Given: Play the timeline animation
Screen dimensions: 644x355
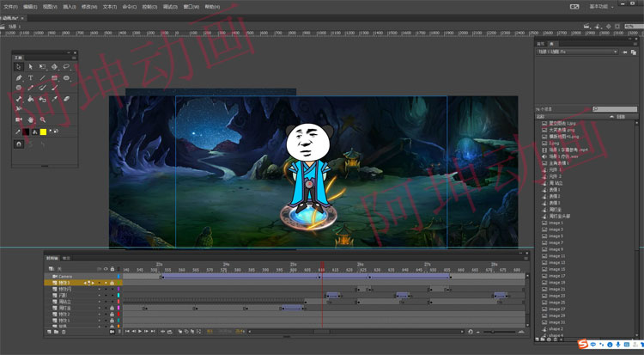Looking at the screenshot, I should (x=140, y=332).
